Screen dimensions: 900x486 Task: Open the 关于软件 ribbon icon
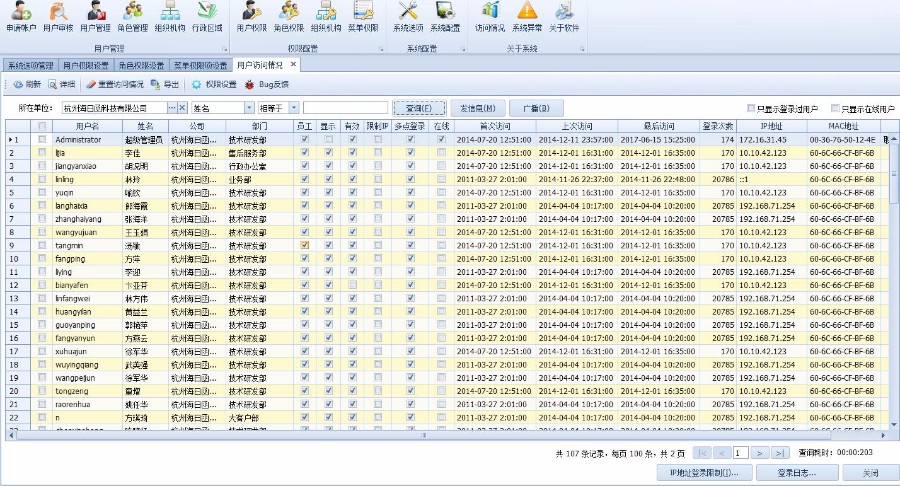(x=564, y=17)
